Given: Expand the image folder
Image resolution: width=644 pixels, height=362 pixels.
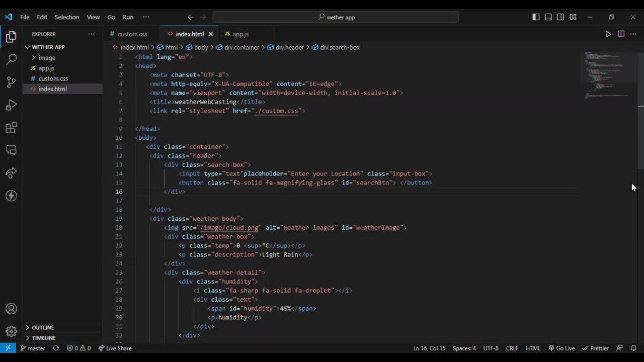Looking at the screenshot, I should pyautogui.click(x=62, y=58).
